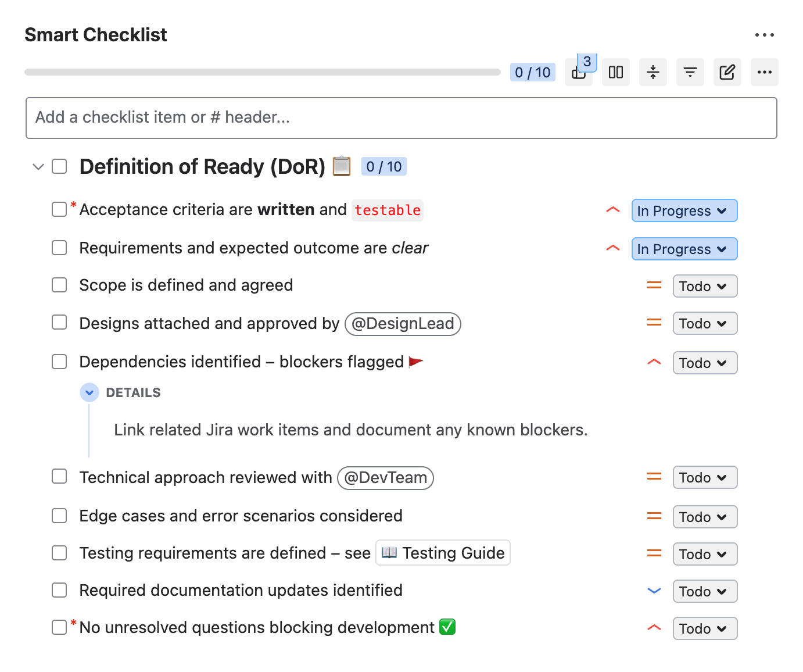Open Todo dropdown for Testing requirements item

click(705, 554)
